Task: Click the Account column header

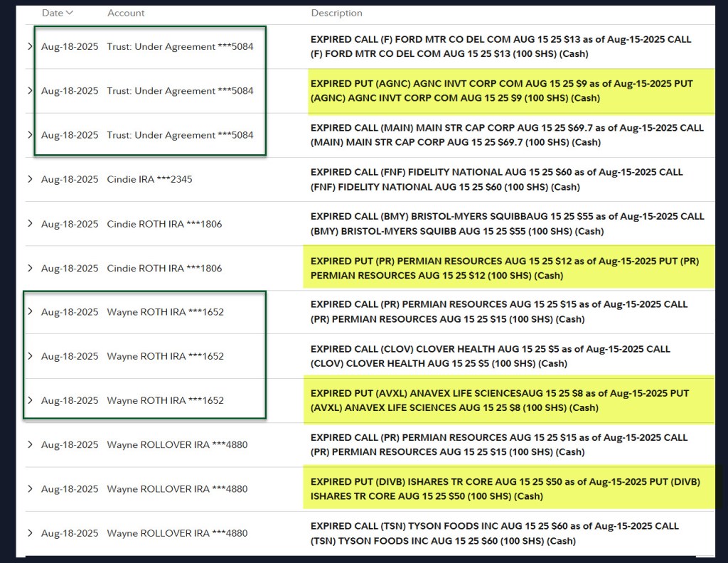Action: tap(126, 13)
